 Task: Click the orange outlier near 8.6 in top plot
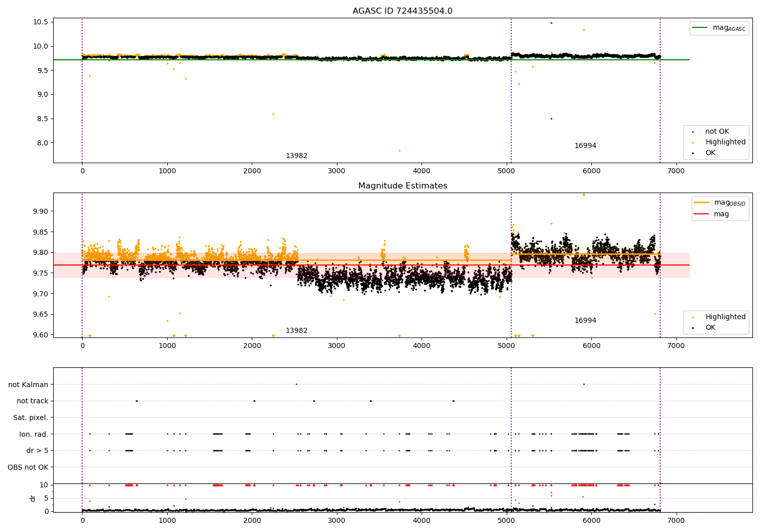coord(273,114)
